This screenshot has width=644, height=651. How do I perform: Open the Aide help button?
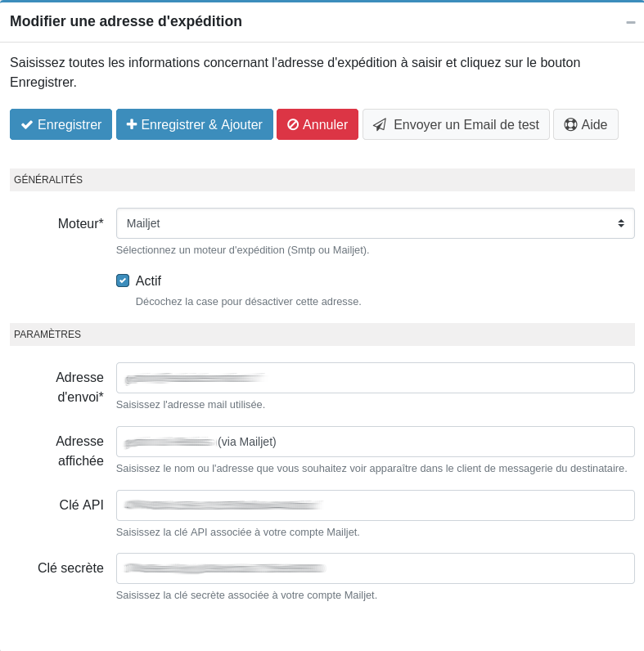[x=586, y=124]
